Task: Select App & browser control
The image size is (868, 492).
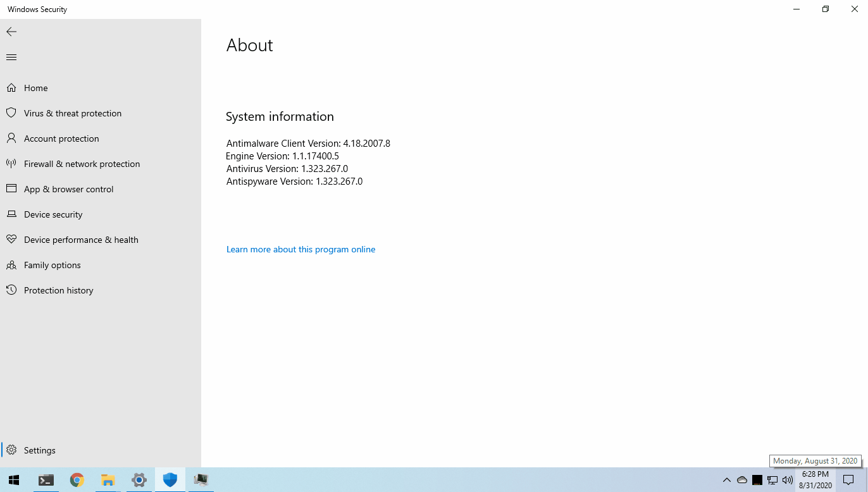Action: pyautogui.click(x=101, y=189)
